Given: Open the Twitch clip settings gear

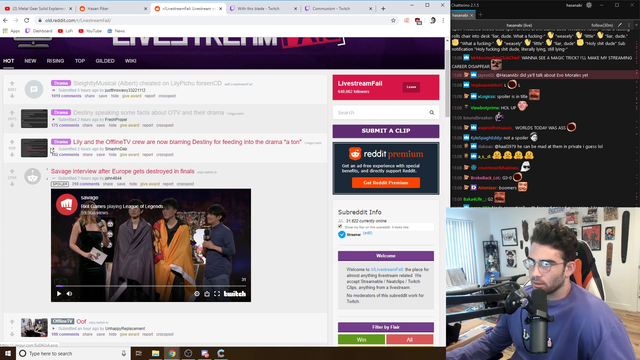Looking at the screenshot, I should [197, 293].
